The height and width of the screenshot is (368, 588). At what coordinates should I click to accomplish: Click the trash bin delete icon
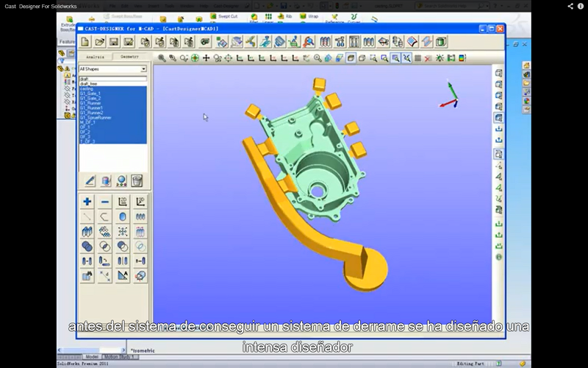pos(137,181)
